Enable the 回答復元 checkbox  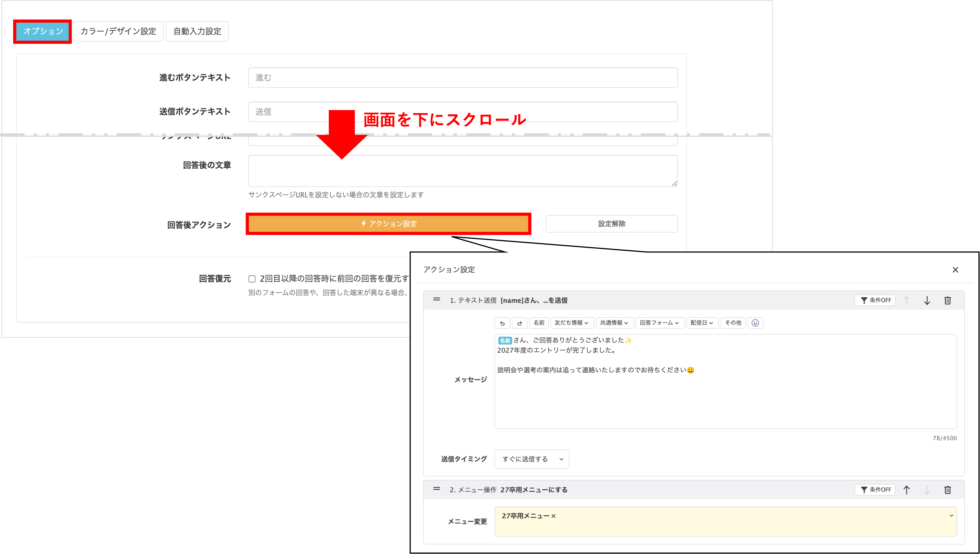(x=252, y=279)
